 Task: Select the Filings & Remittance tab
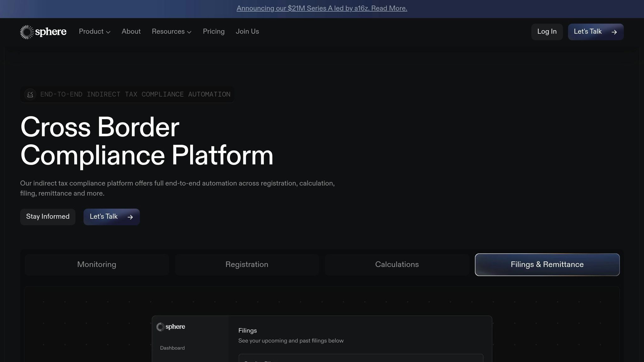coord(547,265)
